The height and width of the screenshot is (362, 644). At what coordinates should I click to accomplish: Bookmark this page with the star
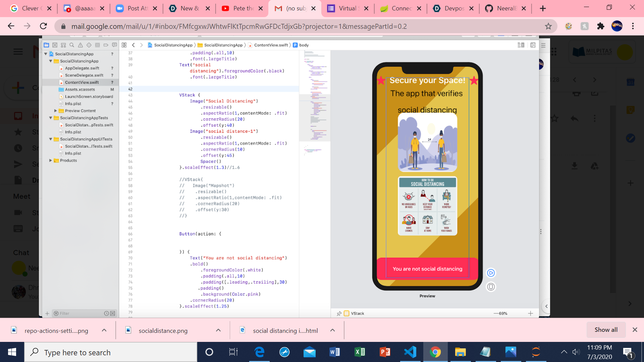(x=548, y=26)
